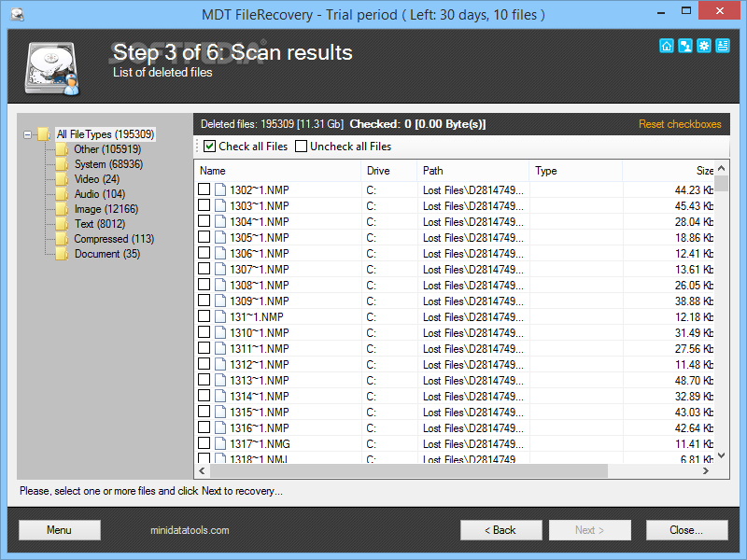
Task: Click file icon of 1314~1.NMP
Action: coord(220,396)
